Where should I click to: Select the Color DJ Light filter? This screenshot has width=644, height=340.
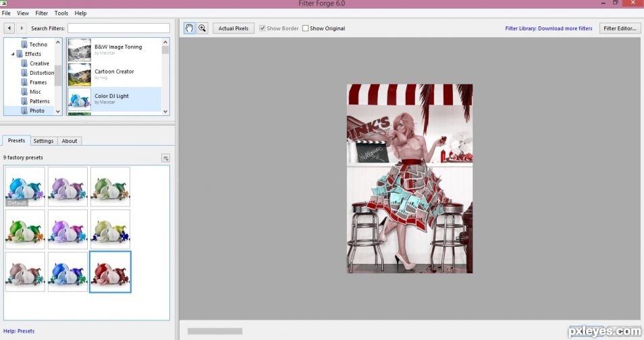click(x=115, y=99)
